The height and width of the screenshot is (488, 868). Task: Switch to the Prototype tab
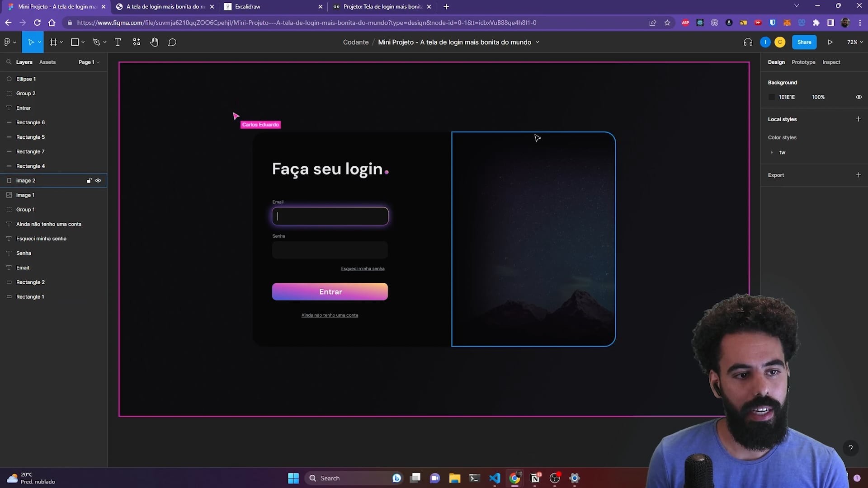pos(803,62)
